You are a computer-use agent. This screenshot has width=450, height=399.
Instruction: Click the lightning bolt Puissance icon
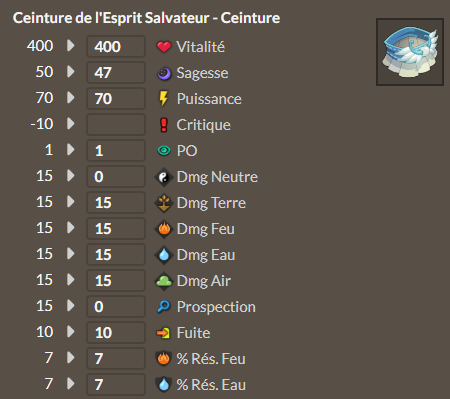click(163, 99)
